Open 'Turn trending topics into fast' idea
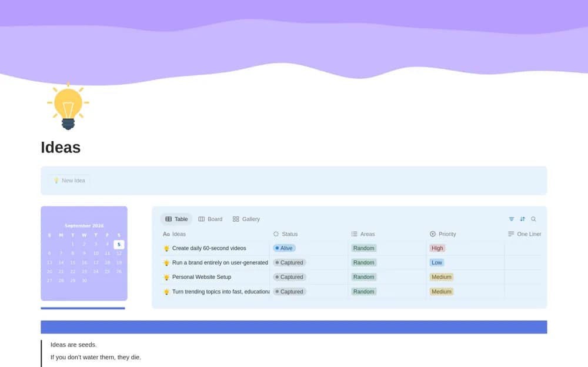The height and width of the screenshot is (367, 588). [x=220, y=292]
